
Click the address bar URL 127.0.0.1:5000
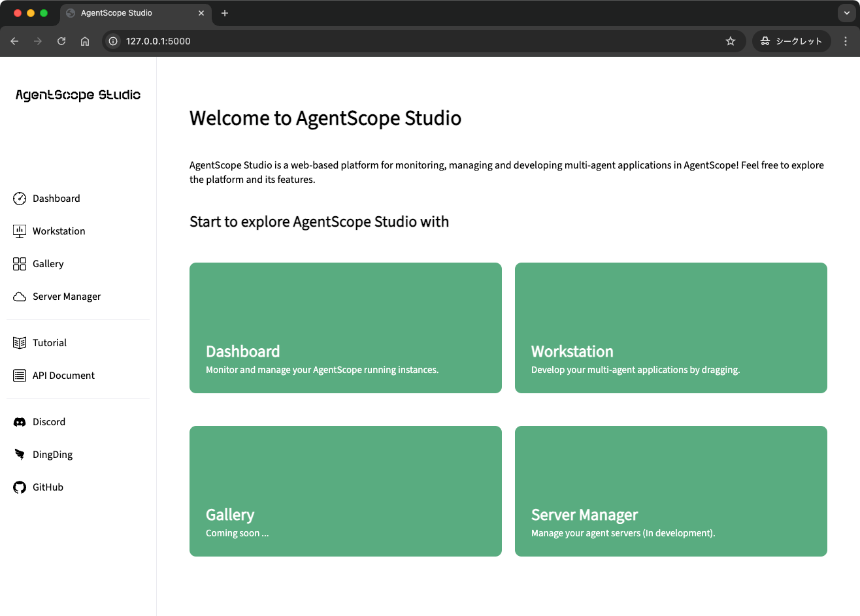pos(158,41)
